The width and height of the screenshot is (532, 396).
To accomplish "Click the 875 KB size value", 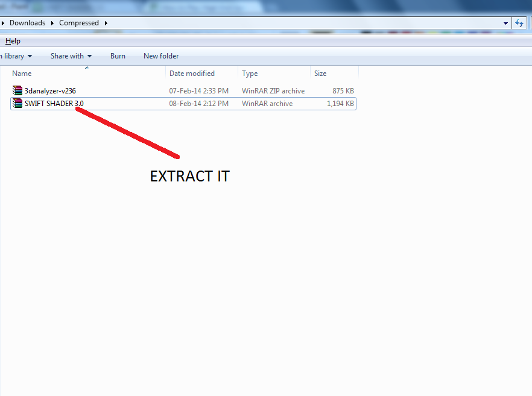I will [343, 91].
